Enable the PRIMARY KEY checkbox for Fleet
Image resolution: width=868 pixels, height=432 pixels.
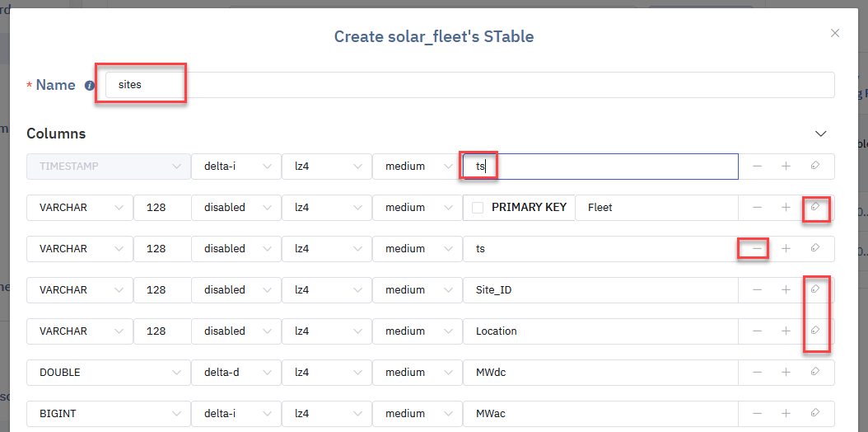(478, 208)
